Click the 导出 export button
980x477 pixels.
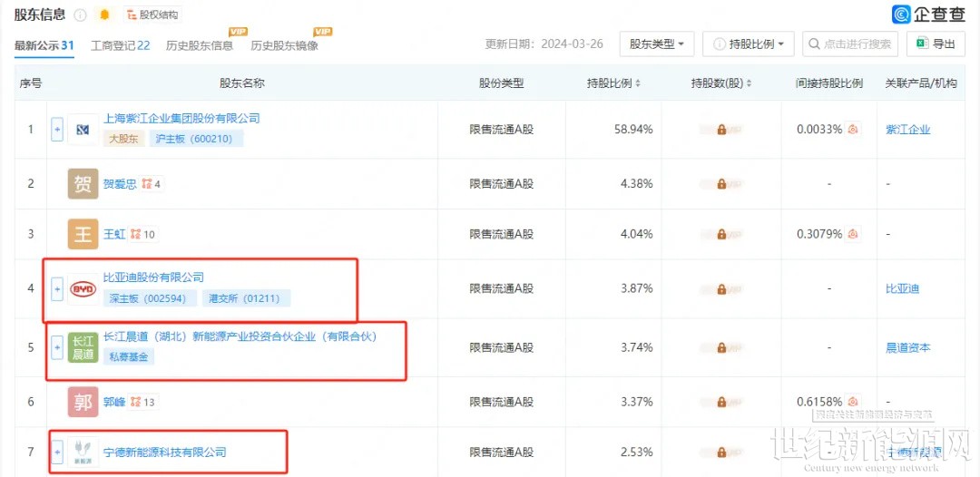pos(935,44)
